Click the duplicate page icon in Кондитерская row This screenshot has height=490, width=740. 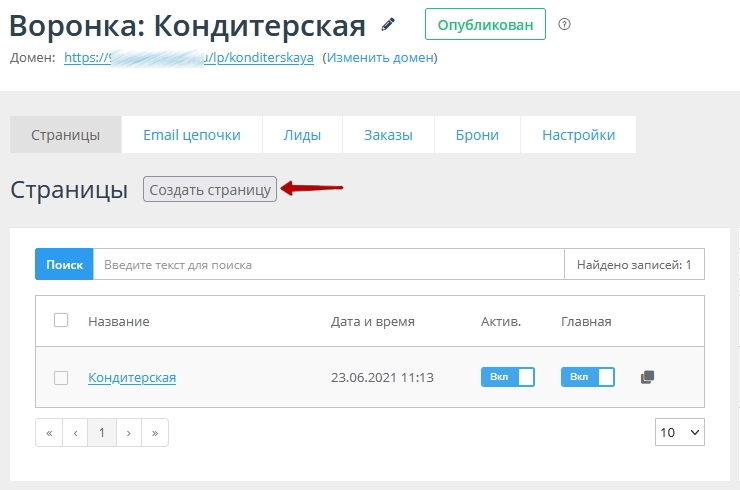647,377
